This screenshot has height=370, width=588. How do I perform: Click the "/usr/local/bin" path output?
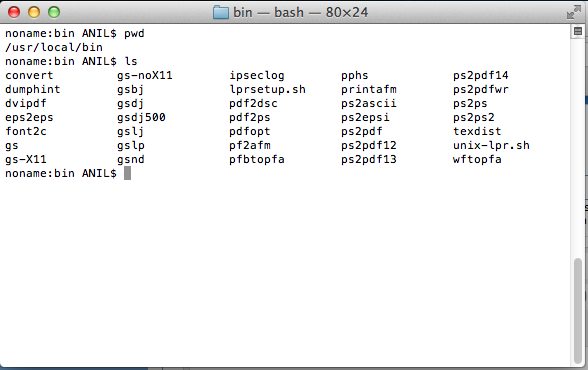54,47
